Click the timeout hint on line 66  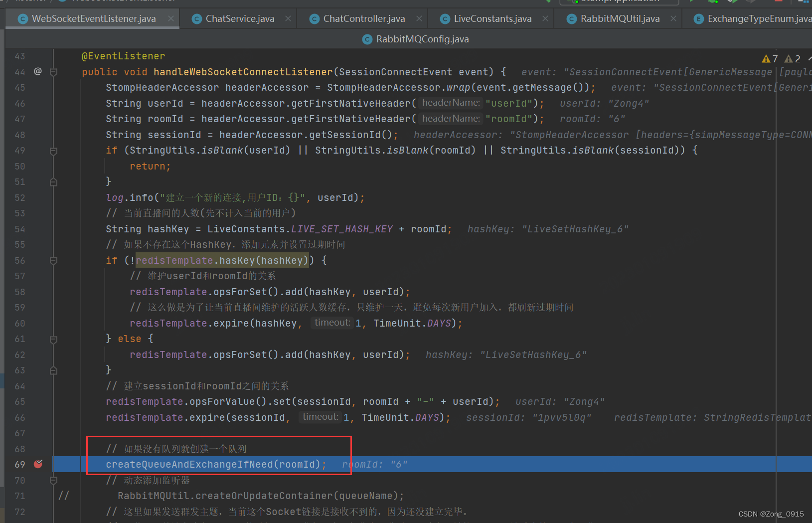click(320, 417)
